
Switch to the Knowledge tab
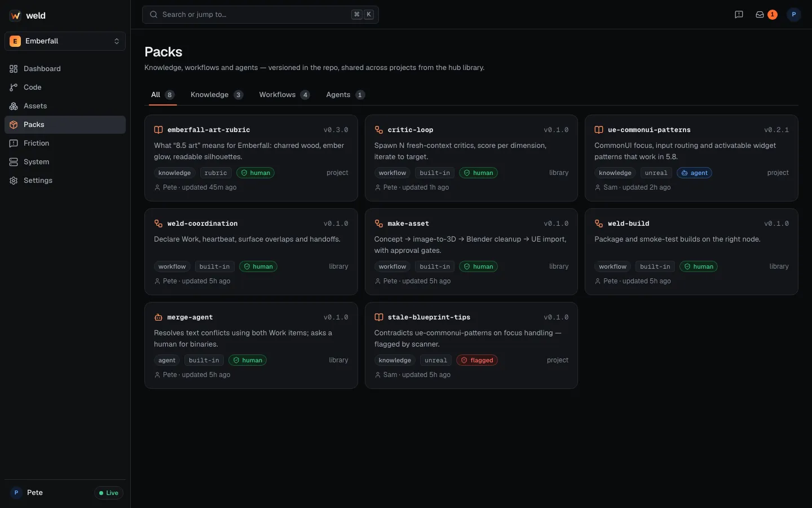[x=217, y=95]
